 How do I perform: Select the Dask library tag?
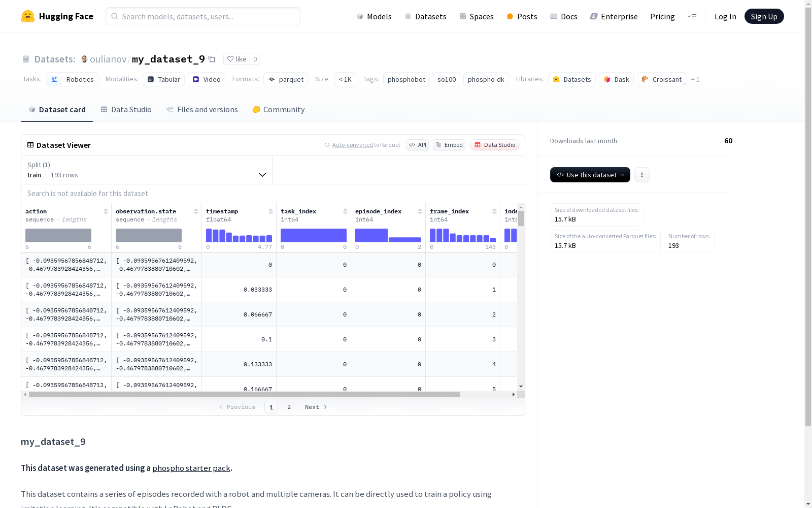click(616, 79)
